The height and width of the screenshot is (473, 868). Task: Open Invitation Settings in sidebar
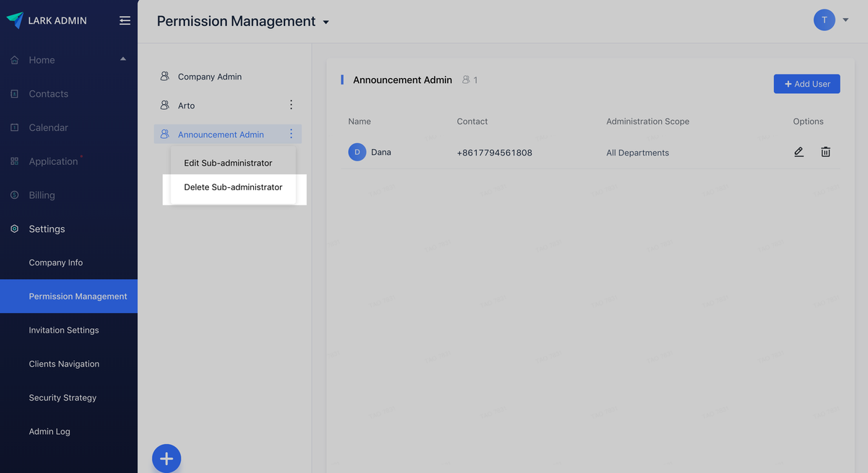pyautogui.click(x=64, y=330)
